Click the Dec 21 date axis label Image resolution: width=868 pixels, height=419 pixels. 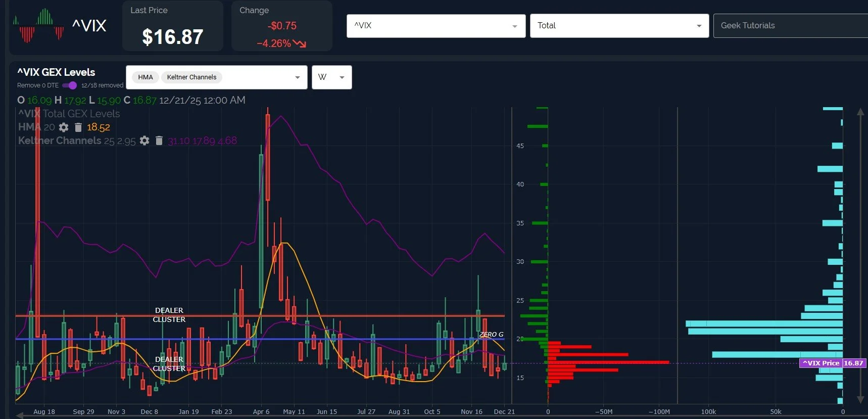tap(504, 411)
